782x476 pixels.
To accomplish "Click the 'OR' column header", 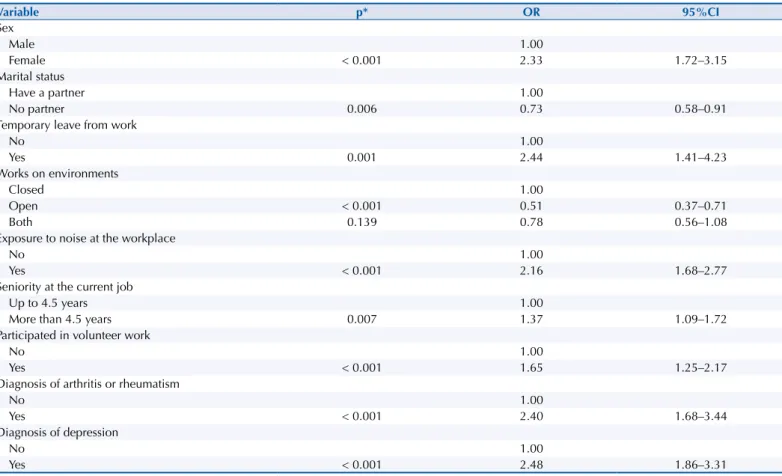I will click(531, 12).
